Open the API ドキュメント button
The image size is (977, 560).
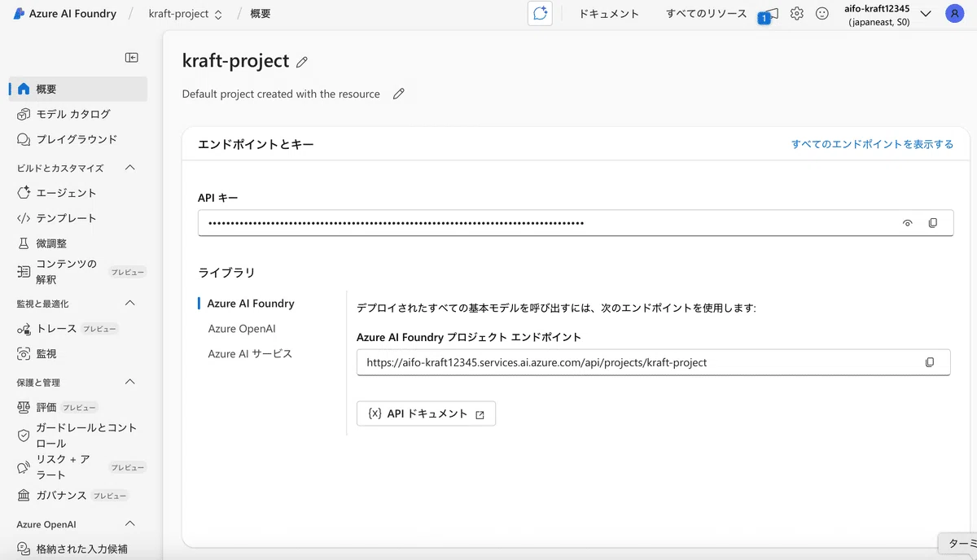tap(426, 413)
